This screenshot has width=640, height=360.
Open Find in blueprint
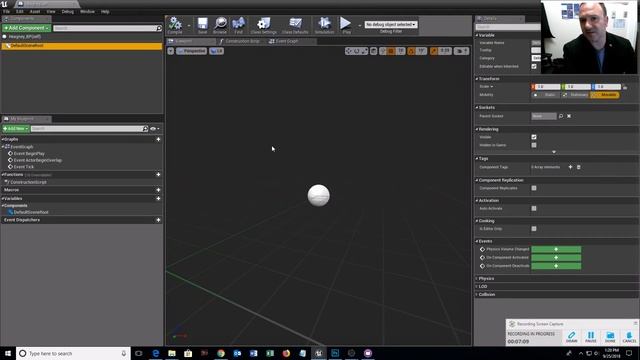(x=238, y=25)
